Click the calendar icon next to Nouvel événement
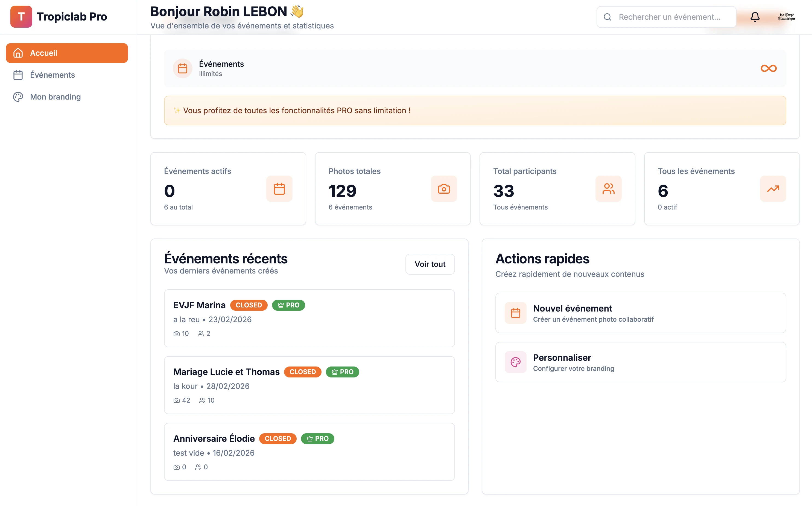Viewport: 812px width, 506px height. coord(515,313)
